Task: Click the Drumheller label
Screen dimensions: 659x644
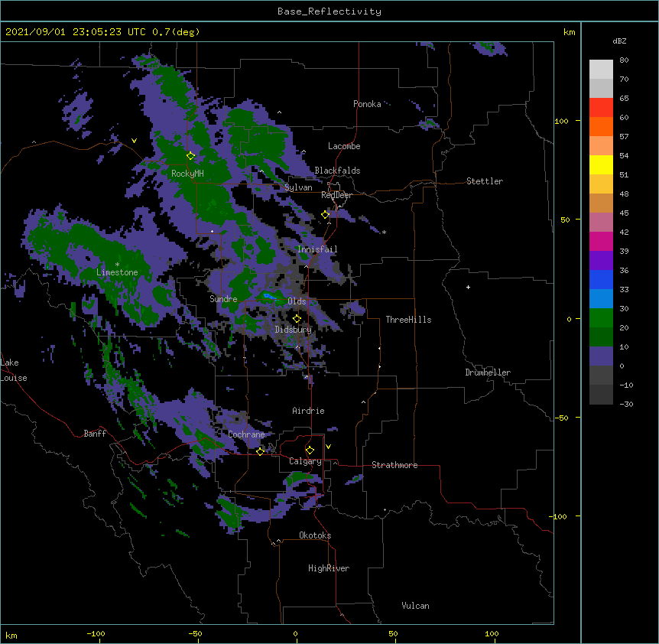Action: tap(488, 372)
